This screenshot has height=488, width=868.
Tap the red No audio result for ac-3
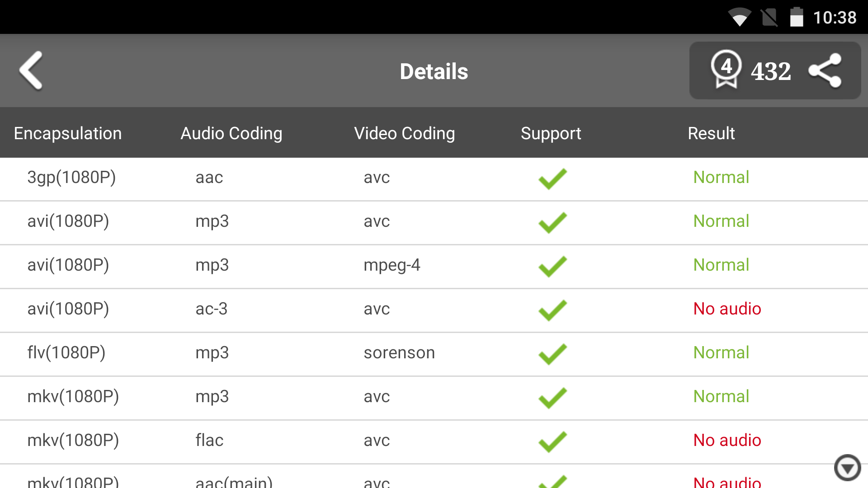click(x=727, y=309)
